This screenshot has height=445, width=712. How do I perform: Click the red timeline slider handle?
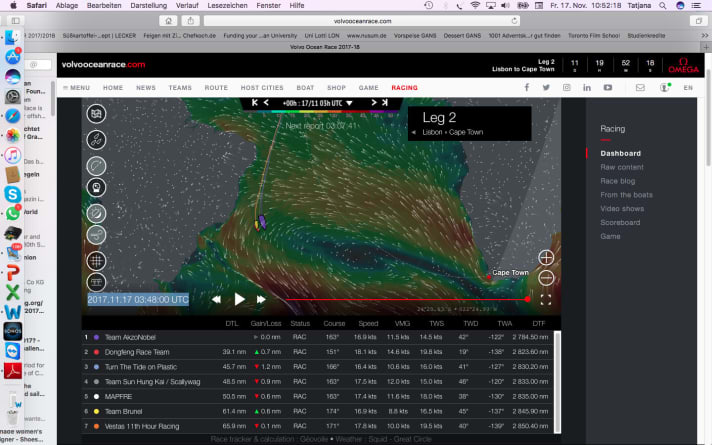tap(527, 299)
